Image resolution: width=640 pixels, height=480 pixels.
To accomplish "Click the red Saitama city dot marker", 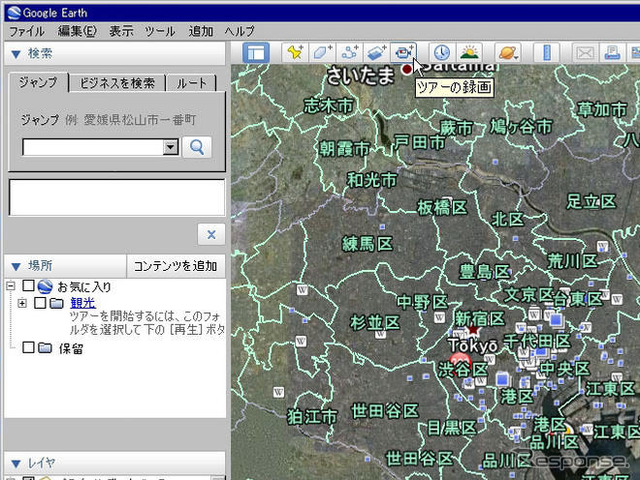I will point(407,69).
